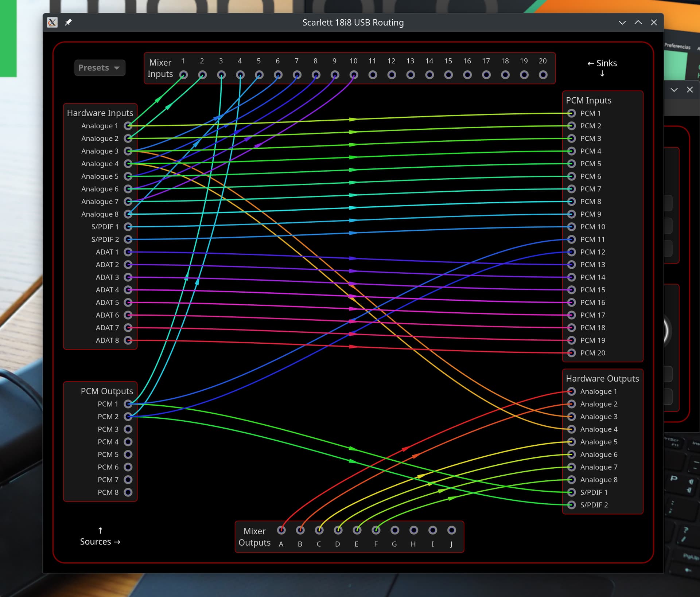Select the ADAT 5 input port

128,303
